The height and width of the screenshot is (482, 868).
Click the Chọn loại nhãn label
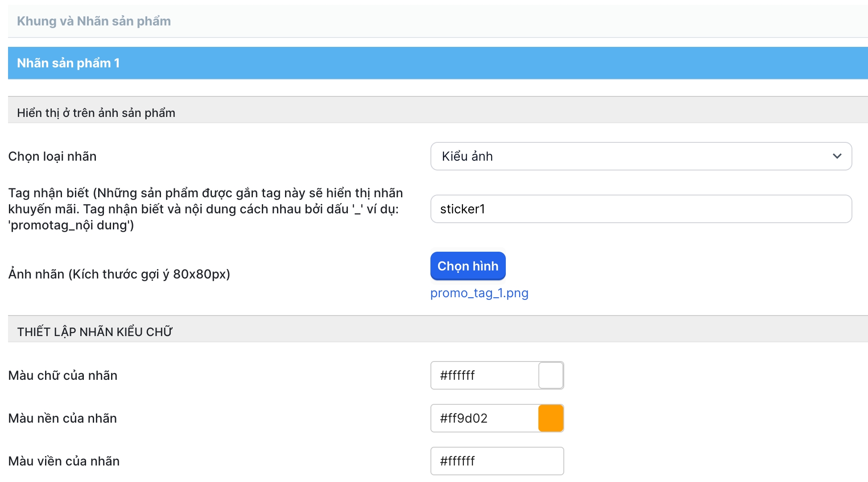[52, 156]
